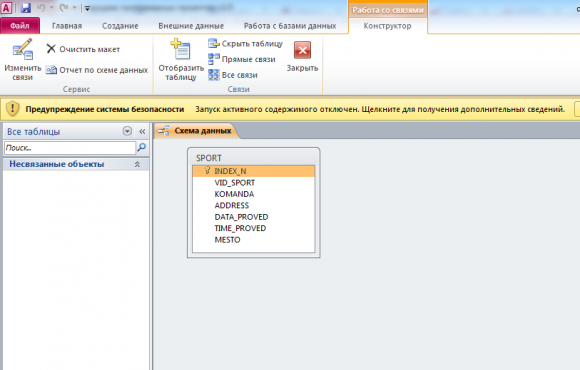Select the Конструктор tab
Viewport: 580px width, 370px height.
[x=387, y=26]
